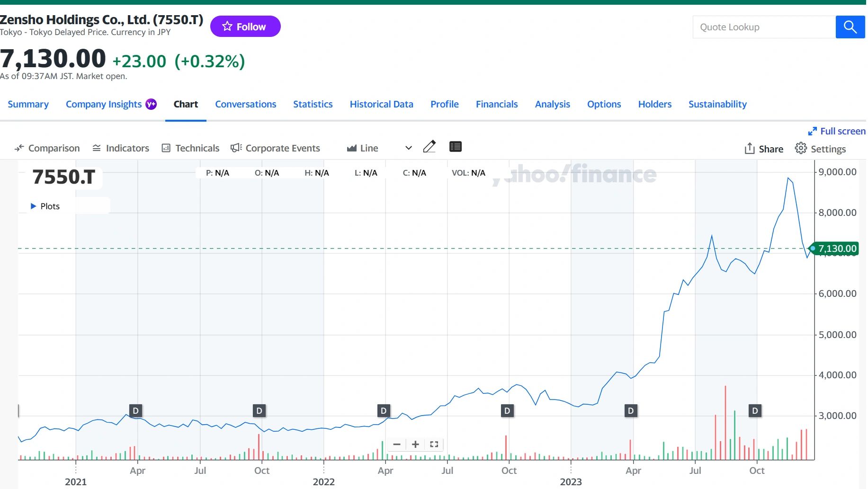868x489 pixels.
Task: Click the dividend marker near Oct 2022
Action: point(507,410)
